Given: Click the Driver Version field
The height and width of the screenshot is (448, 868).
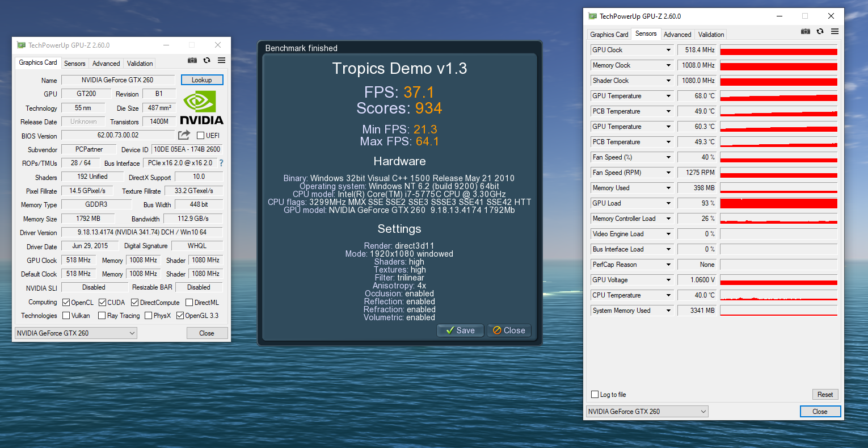Looking at the screenshot, I should pyautogui.click(x=142, y=232).
